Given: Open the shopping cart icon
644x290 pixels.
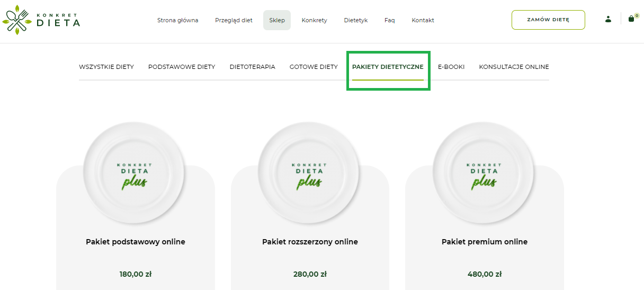Looking at the screenshot, I should pyautogui.click(x=631, y=19).
